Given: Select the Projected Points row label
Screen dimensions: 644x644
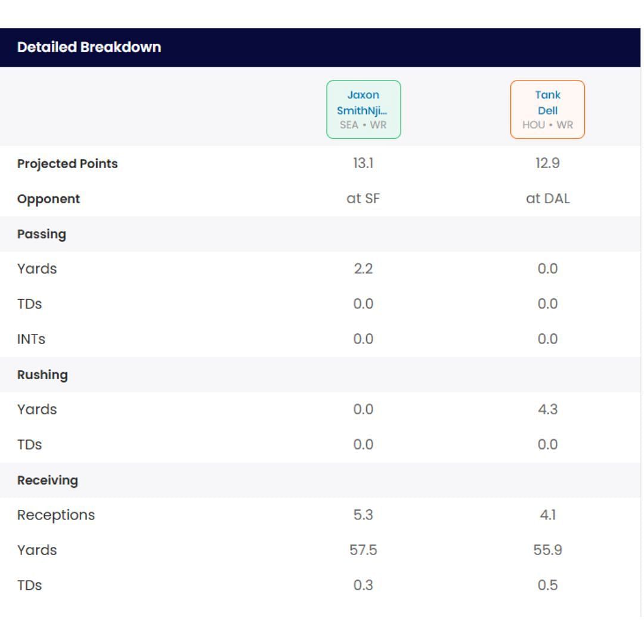Looking at the screenshot, I should pyautogui.click(x=67, y=164).
